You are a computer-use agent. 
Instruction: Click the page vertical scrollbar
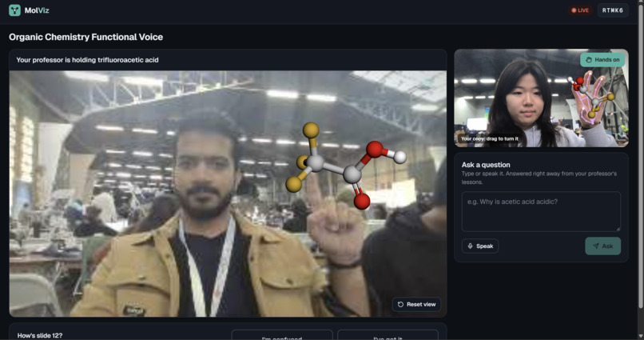(x=641, y=154)
